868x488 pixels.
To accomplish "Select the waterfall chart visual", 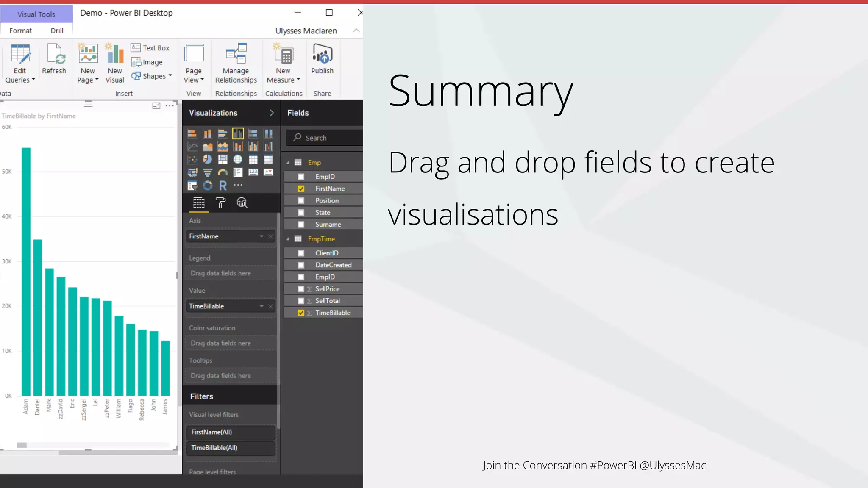I will 268,147.
